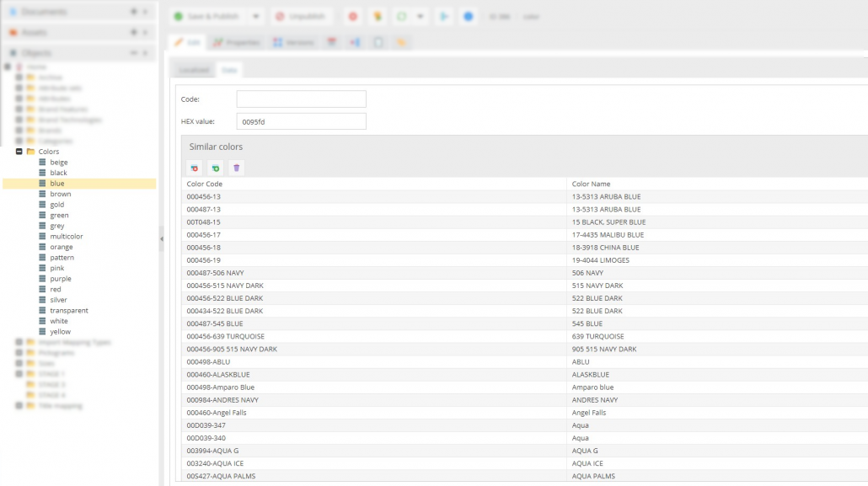Click the red delete icon in top toolbar
The image size is (868, 486).
pos(353,17)
